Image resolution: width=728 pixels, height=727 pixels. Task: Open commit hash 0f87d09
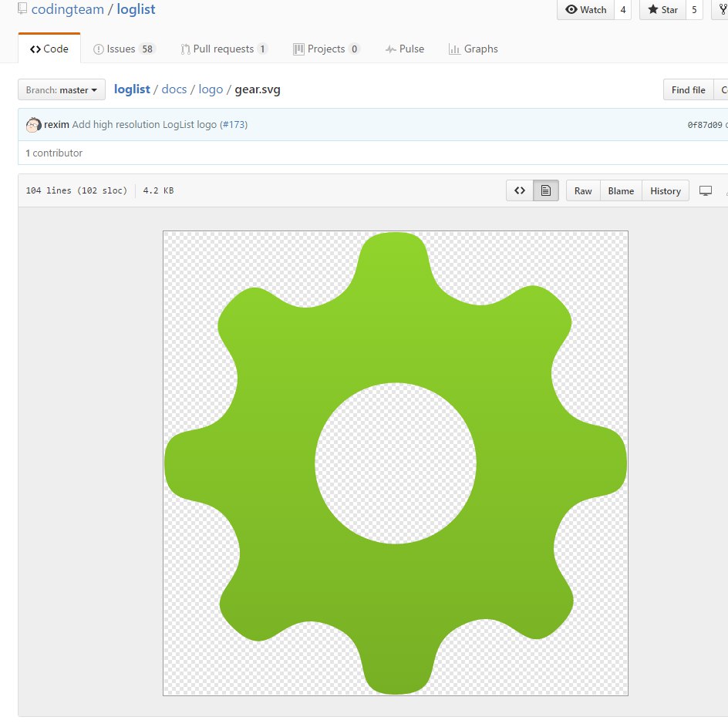click(704, 124)
